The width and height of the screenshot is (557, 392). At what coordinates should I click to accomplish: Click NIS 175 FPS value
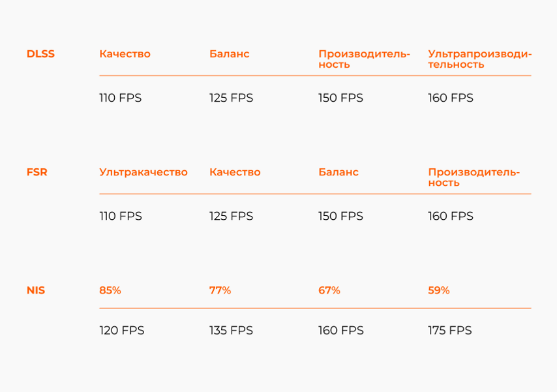point(450,331)
